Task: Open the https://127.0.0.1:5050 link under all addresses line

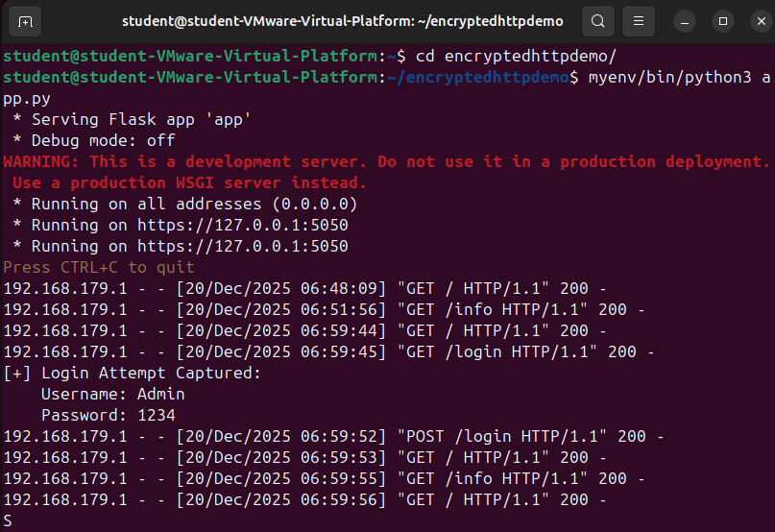Action: [x=242, y=225]
